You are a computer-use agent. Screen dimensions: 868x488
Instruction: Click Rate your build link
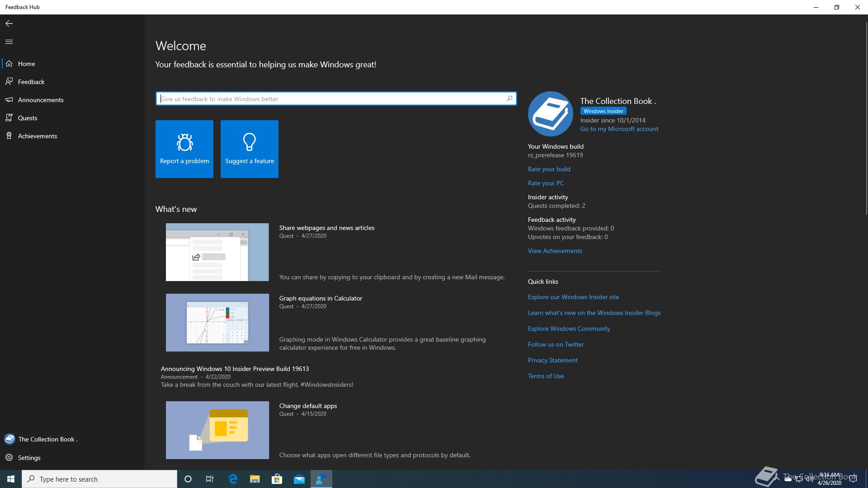(x=549, y=169)
